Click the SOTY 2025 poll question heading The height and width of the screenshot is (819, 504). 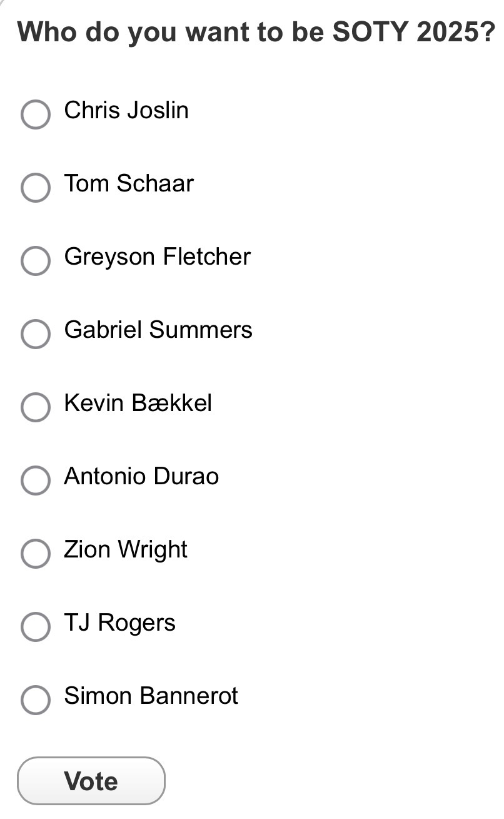click(x=256, y=31)
